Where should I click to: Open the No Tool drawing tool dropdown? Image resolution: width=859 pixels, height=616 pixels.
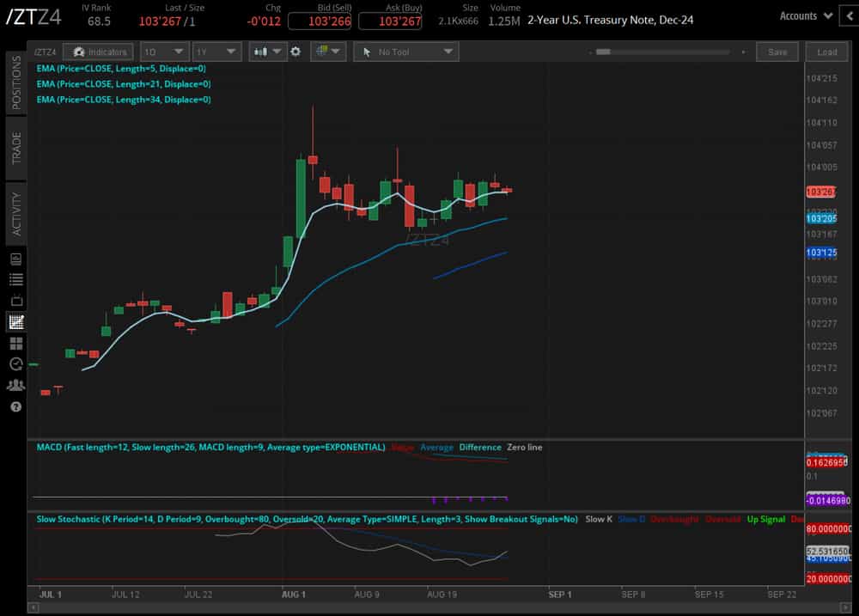406,52
